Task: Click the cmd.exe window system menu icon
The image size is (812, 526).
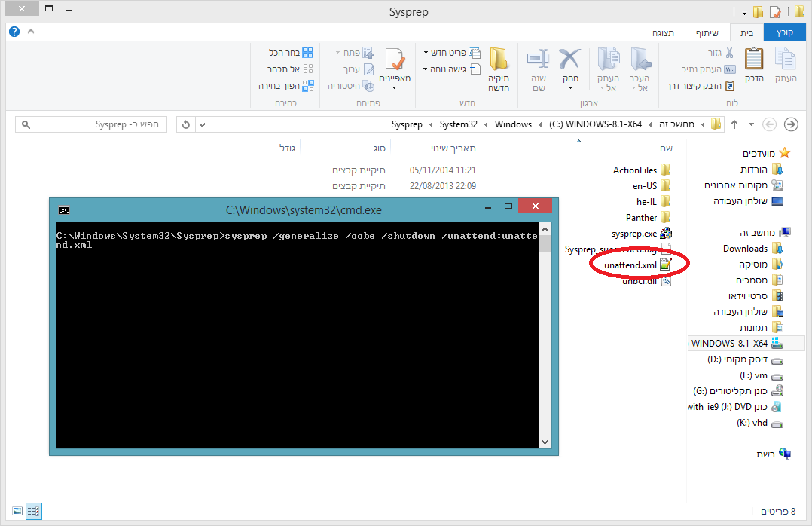Action: pyautogui.click(x=64, y=210)
